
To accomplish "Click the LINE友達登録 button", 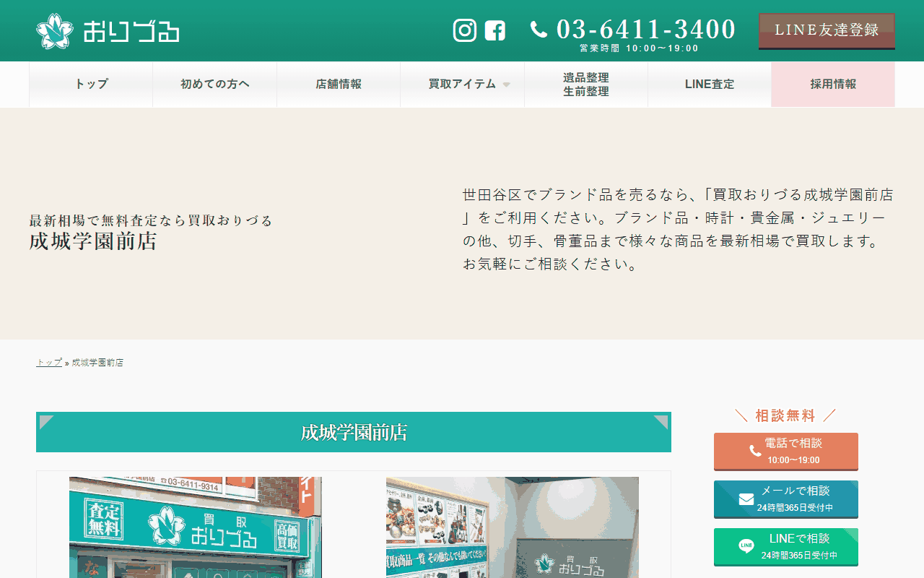I will (x=827, y=30).
